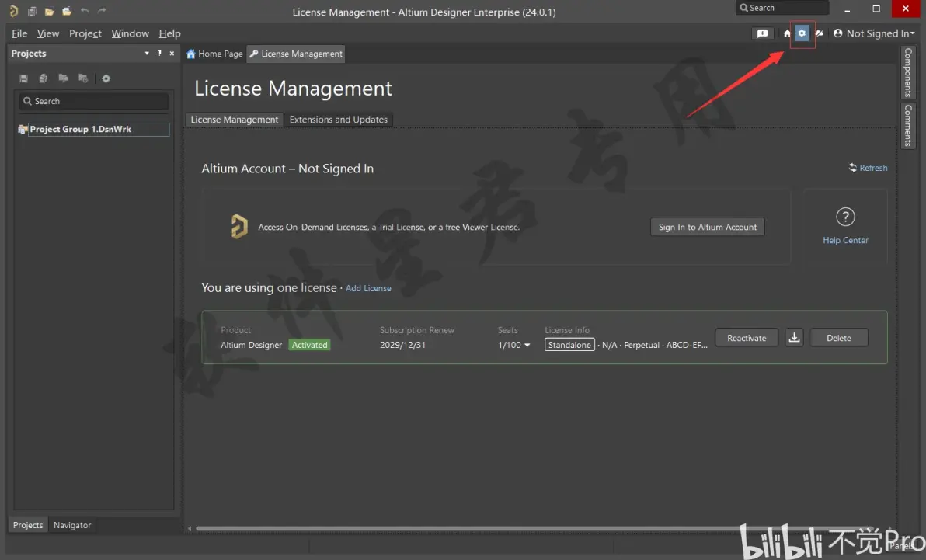Click Sign In to Altium Account button

[x=708, y=227]
